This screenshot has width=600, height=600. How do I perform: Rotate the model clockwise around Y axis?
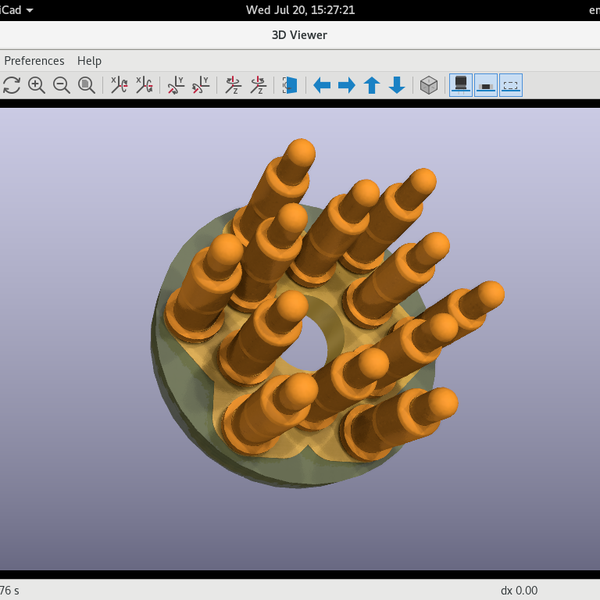point(176,85)
